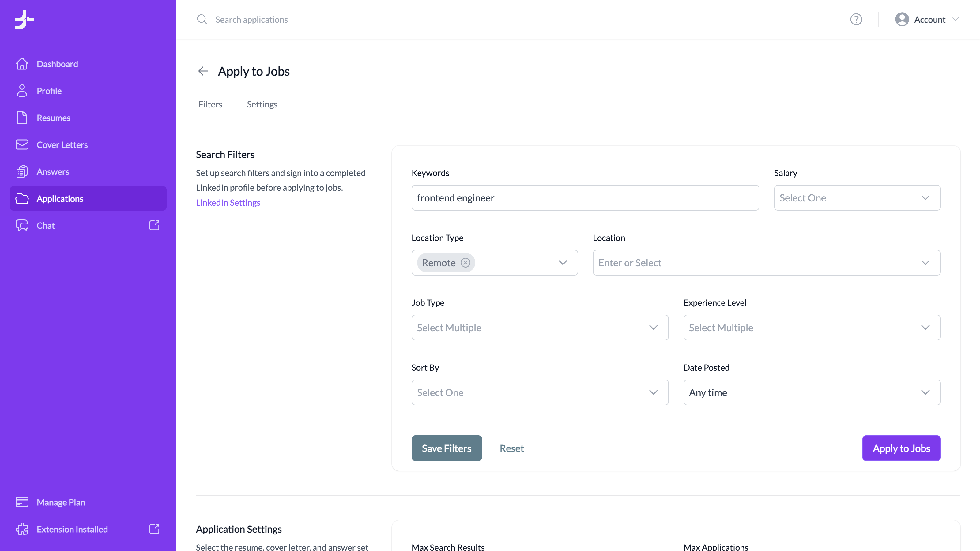
Task: Click the Save Filters button
Action: (447, 448)
